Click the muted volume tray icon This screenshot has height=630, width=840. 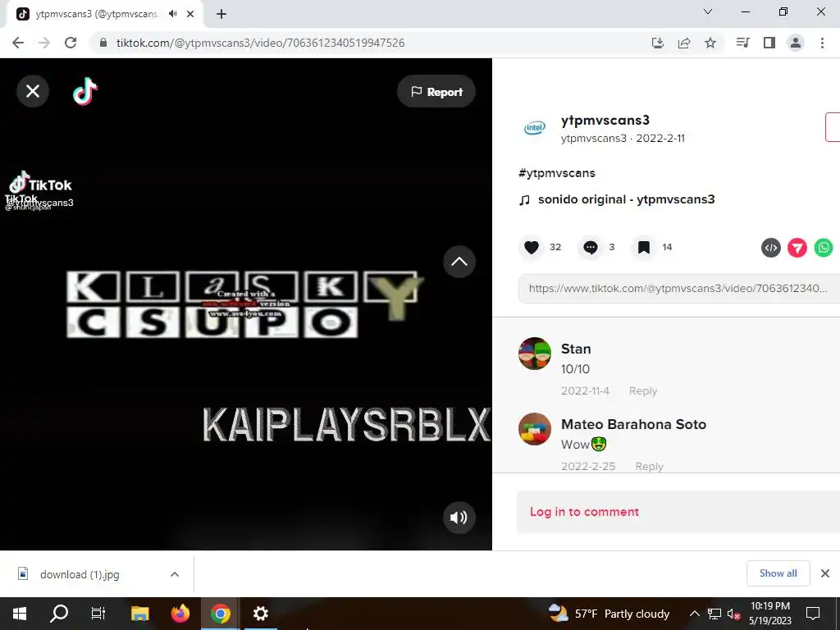pos(734,614)
